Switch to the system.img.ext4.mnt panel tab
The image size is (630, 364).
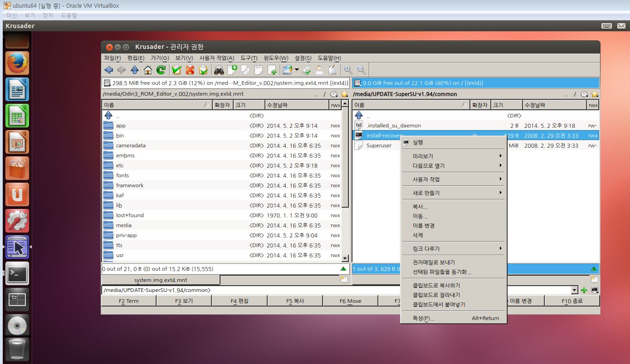tap(161, 280)
